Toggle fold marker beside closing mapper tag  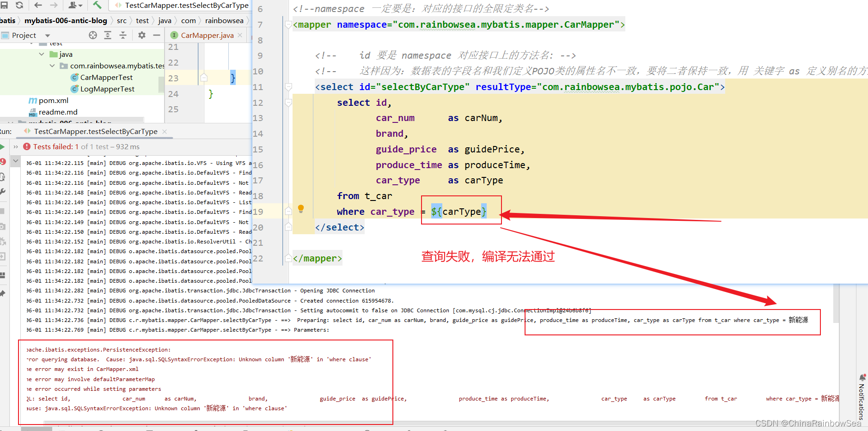pyautogui.click(x=288, y=258)
